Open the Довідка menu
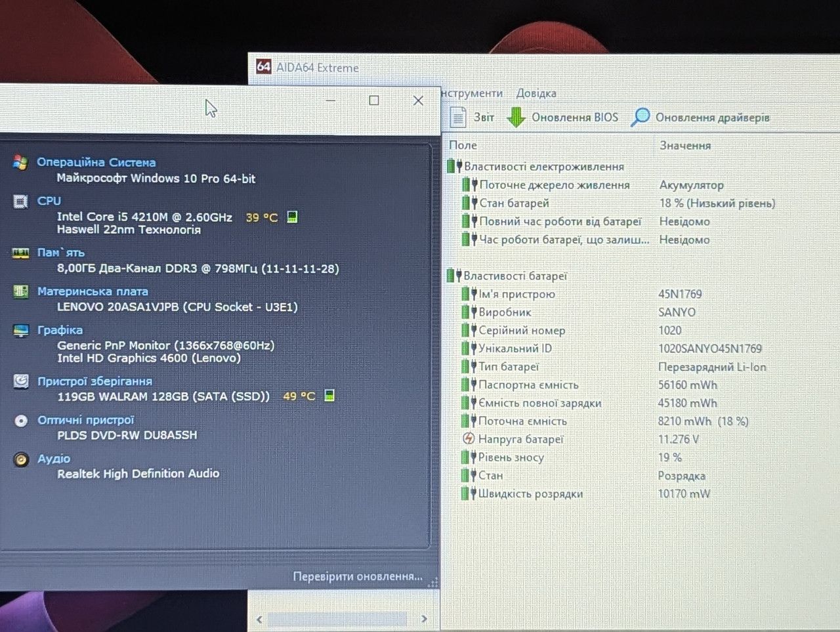 coord(536,93)
